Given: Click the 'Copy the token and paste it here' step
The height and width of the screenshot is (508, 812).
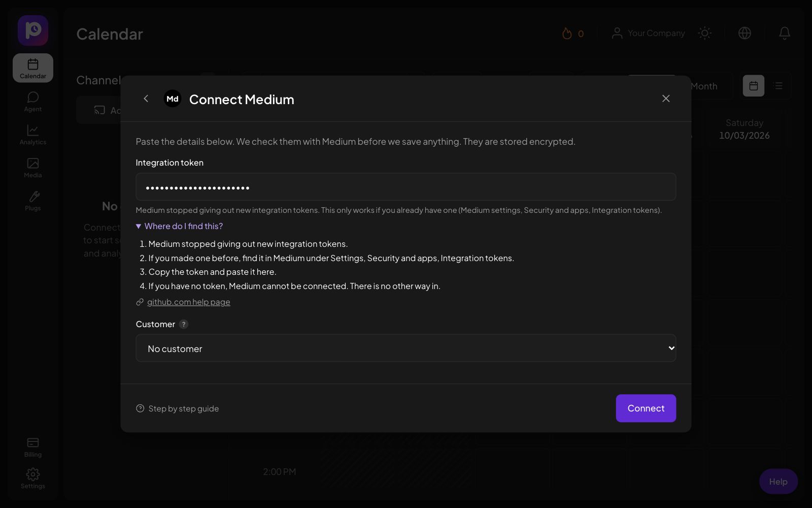Looking at the screenshot, I should click(212, 272).
